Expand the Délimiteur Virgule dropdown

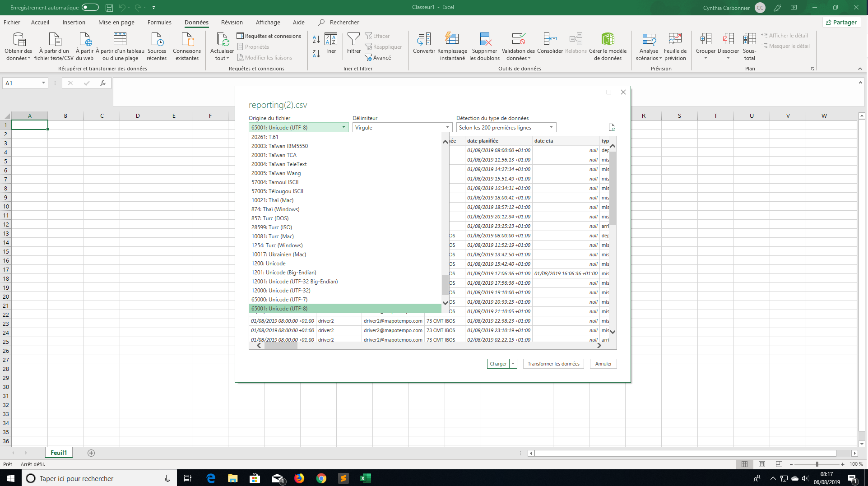tap(402, 128)
